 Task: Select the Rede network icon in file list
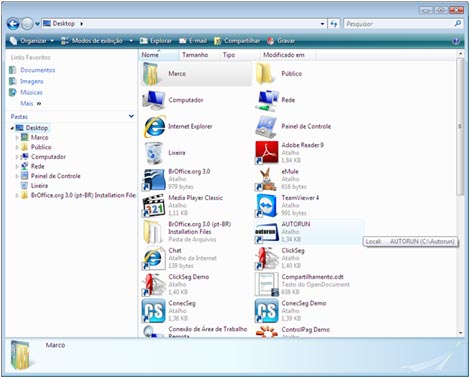pos(267,100)
